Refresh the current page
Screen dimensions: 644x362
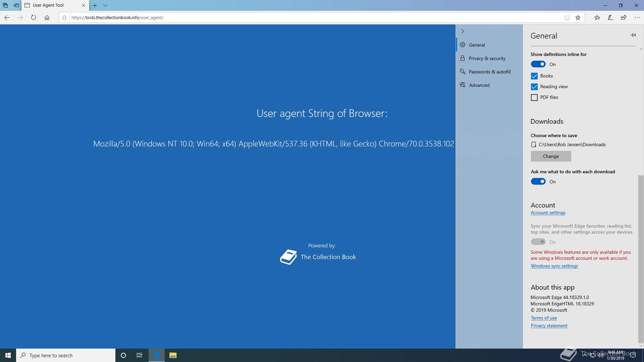click(x=34, y=17)
